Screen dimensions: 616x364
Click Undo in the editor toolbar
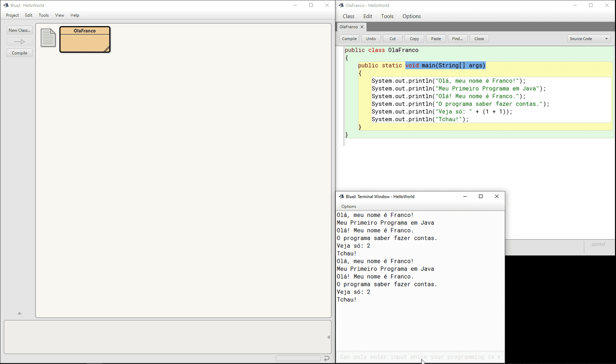(x=371, y=39)
